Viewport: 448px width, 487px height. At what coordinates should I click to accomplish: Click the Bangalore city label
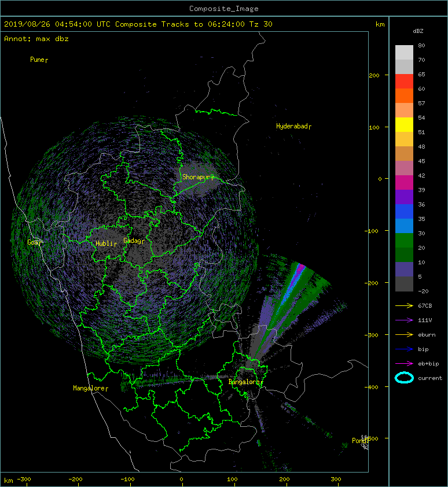pos(245,382)
